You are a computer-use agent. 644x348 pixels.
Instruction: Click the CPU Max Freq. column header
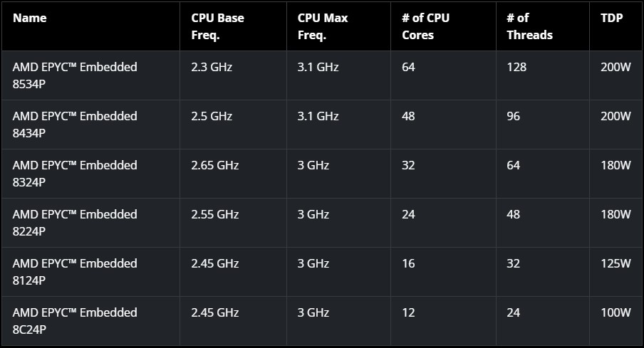point(323,26)
